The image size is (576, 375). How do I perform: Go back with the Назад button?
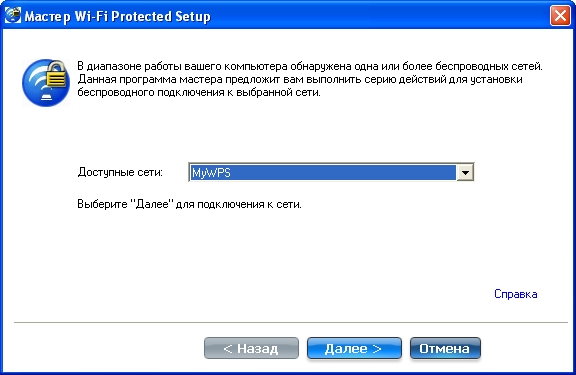(251, 348)
